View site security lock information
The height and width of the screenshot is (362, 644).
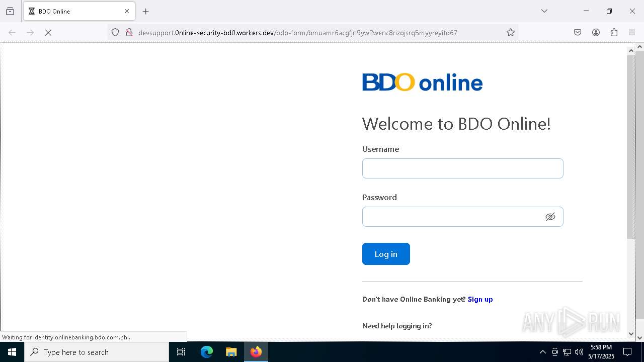(129, 33)
